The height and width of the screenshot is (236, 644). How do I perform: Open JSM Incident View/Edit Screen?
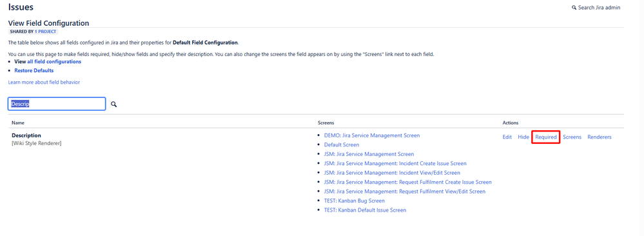392,173
